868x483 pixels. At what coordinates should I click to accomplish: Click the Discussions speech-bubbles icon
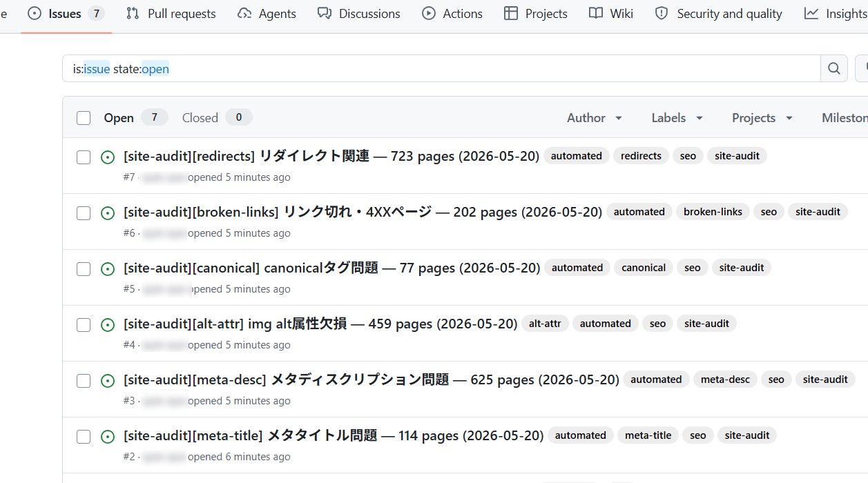[x=325, y=13]
